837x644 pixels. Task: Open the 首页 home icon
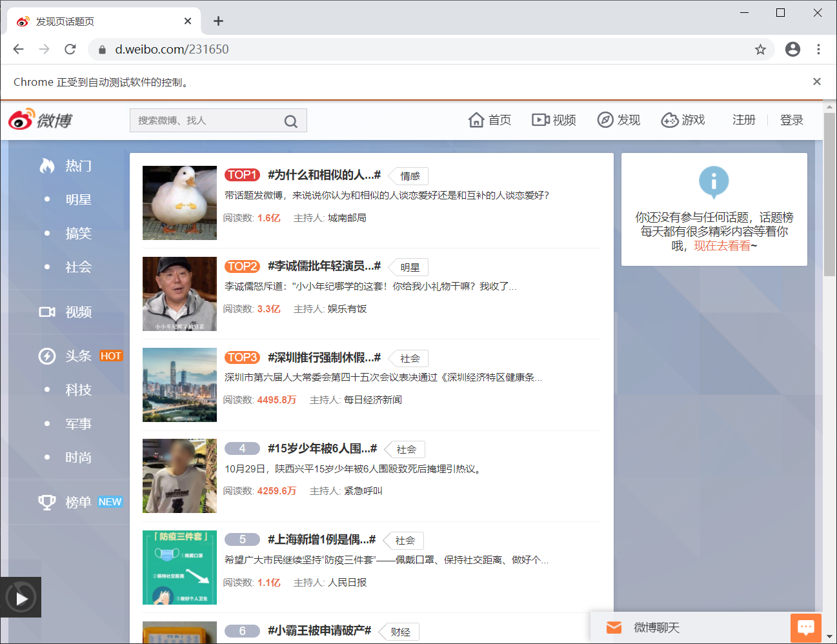(476, 119)
